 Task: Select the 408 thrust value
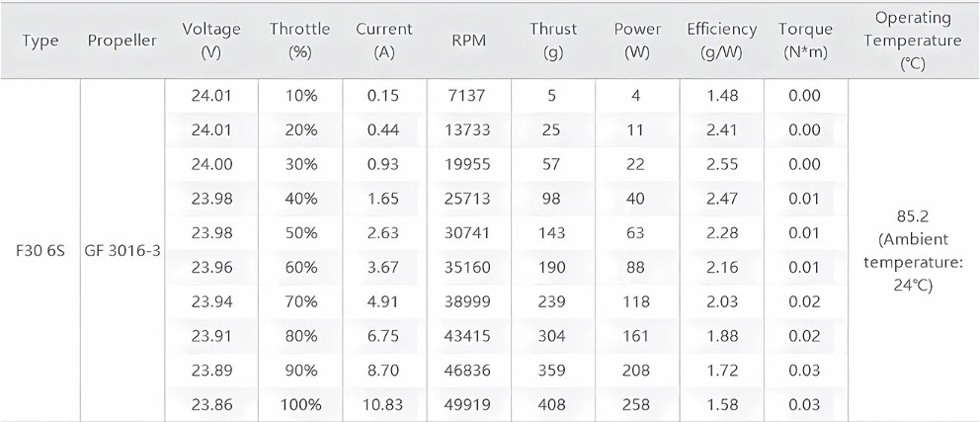(553, 404)
